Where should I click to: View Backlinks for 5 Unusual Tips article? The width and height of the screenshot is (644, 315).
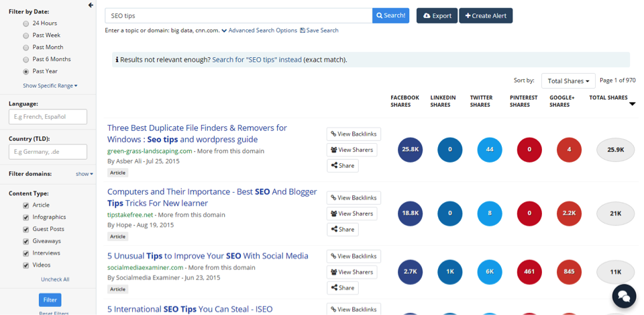click(354, 256)
